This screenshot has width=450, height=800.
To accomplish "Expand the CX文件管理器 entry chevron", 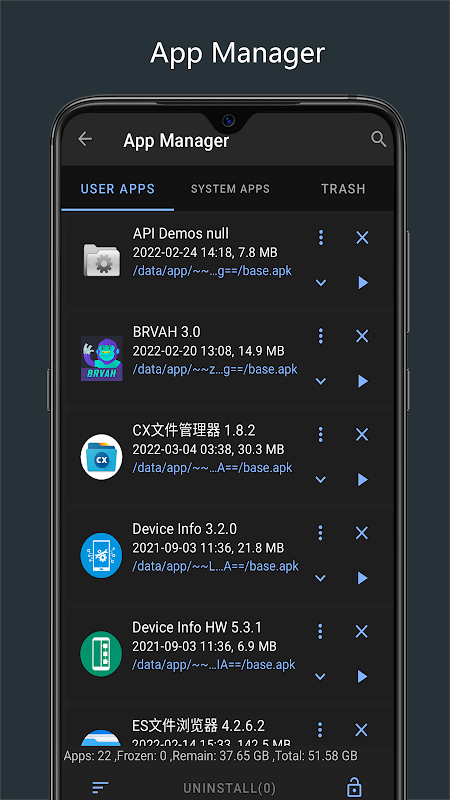I will point(320,479).
